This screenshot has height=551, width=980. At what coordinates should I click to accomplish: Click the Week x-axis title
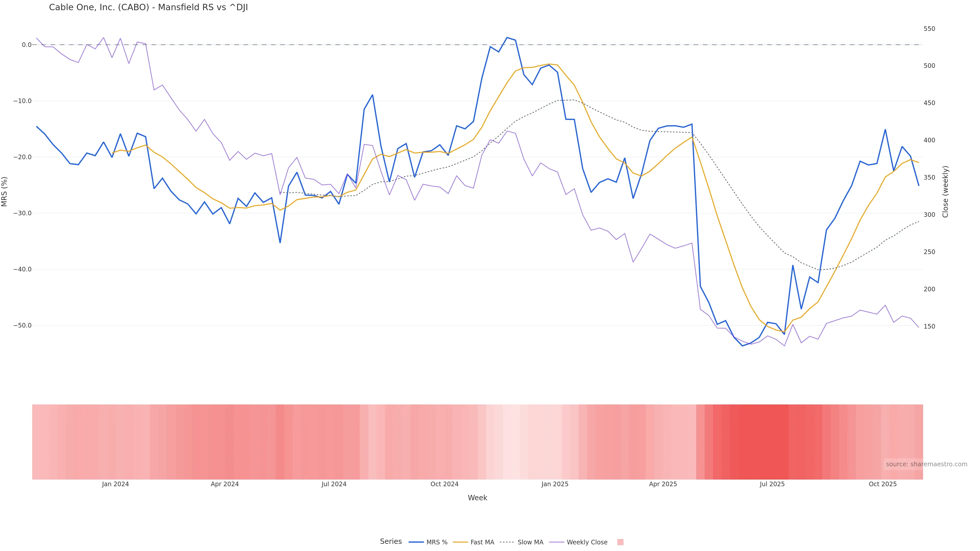477,498
